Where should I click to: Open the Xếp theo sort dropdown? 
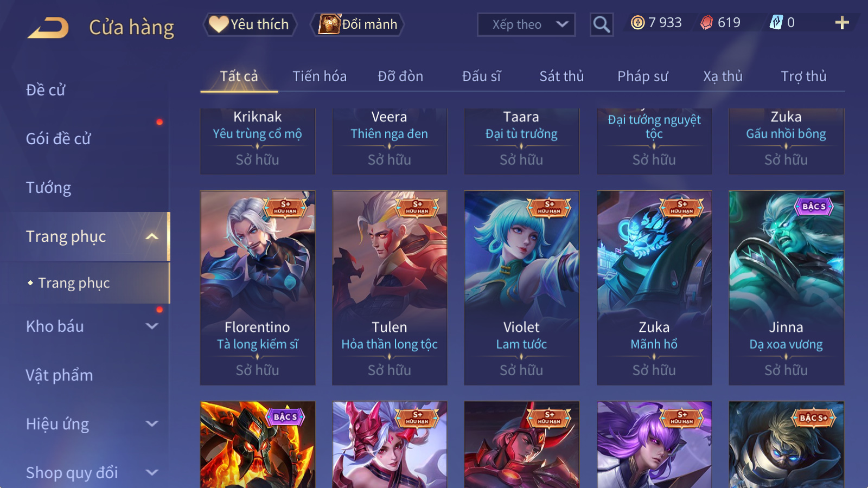[x=526, y=24]
